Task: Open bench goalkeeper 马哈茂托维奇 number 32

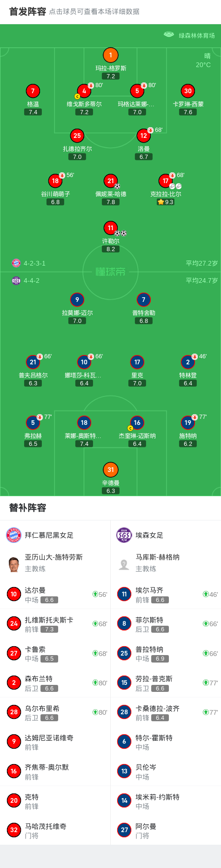Action: point(55,830)
